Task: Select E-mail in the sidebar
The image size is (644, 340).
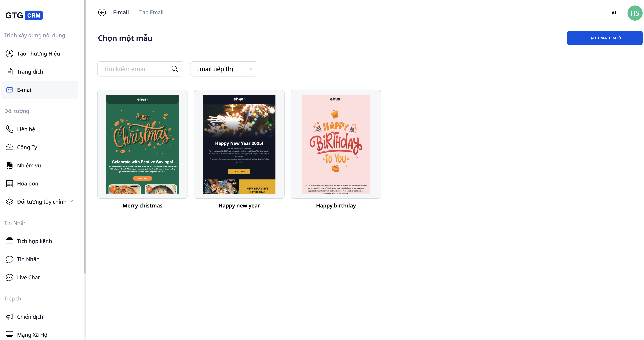Action: coord(25,90)
